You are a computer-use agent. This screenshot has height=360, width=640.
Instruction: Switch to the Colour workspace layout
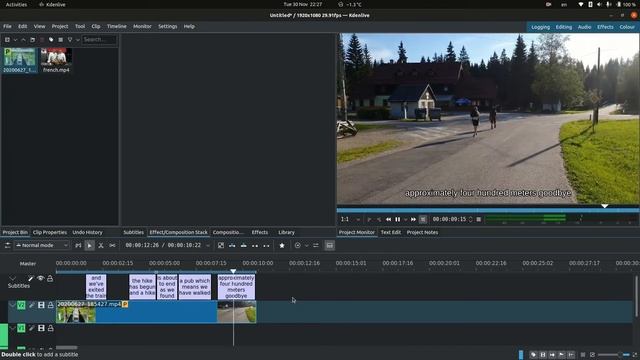click(627, 27)
